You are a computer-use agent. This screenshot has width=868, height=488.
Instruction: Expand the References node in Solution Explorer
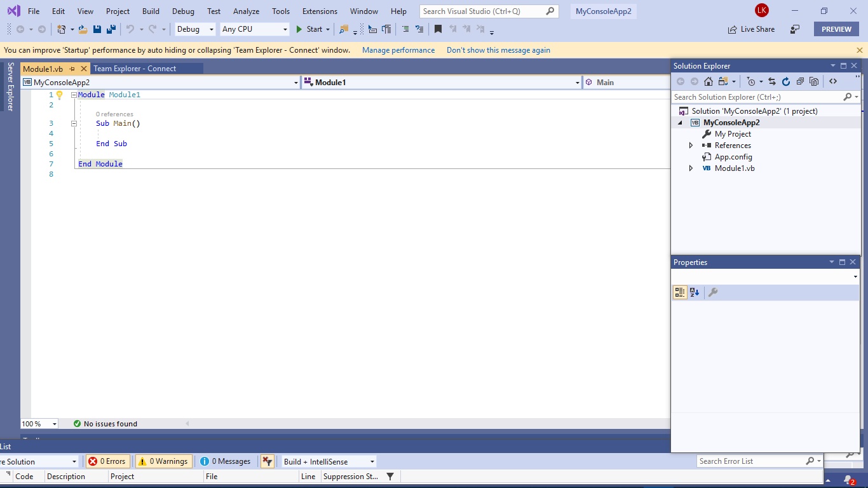click(691, 146)
